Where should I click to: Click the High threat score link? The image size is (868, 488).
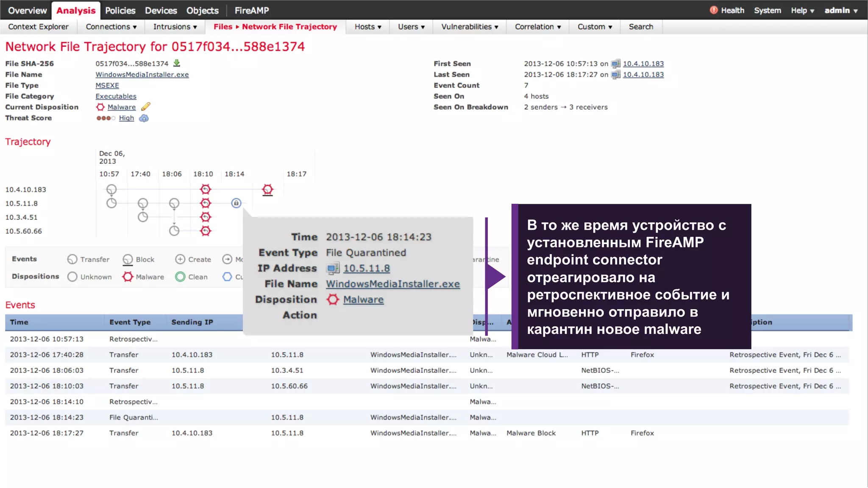[x=126, y=118]
